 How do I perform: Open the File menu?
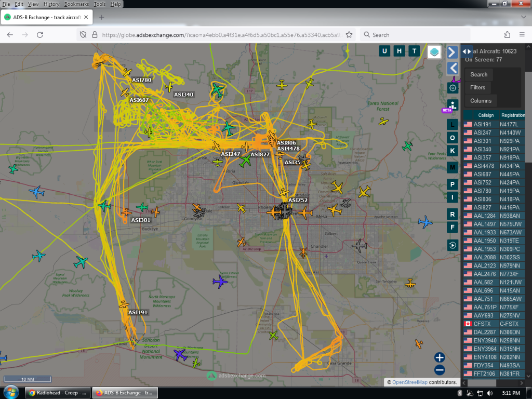pos(6,4)
